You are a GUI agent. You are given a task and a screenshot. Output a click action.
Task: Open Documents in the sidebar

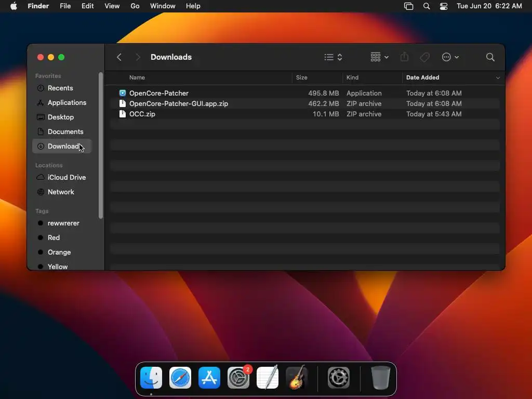[62, 131]
